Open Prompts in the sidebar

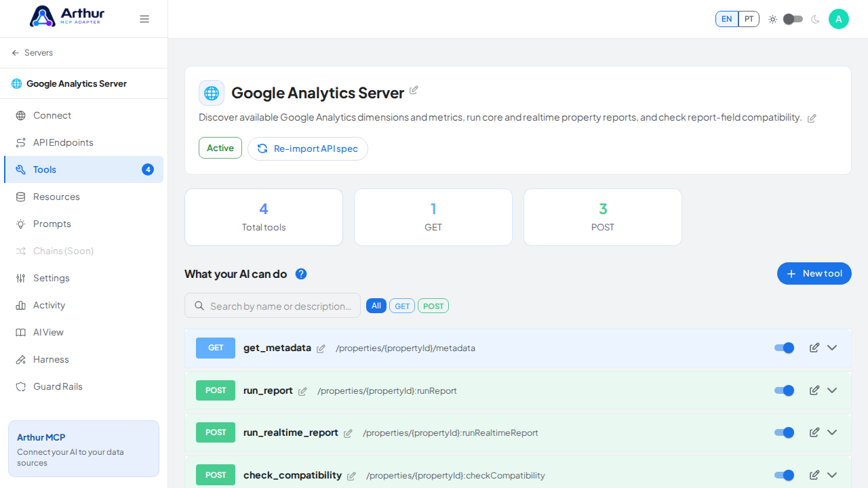[83, 224]
